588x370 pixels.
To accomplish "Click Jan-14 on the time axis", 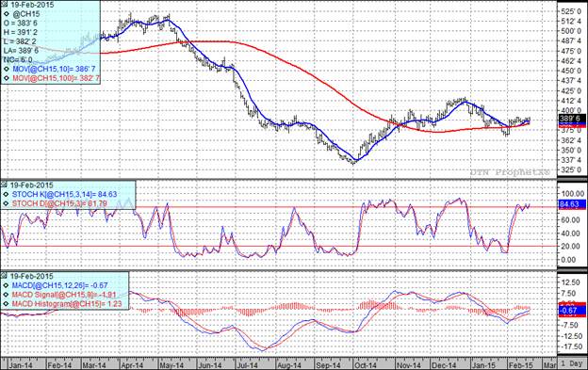I will point(21,365).
